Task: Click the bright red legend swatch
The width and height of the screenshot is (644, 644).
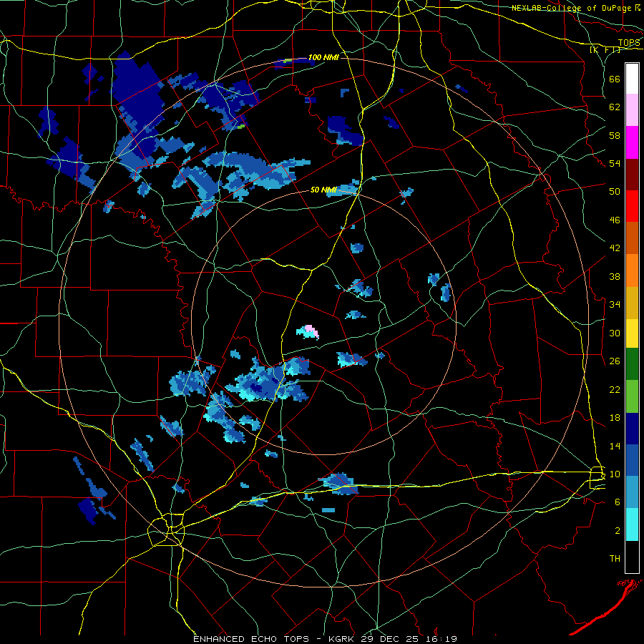Action: click(632, 206)
